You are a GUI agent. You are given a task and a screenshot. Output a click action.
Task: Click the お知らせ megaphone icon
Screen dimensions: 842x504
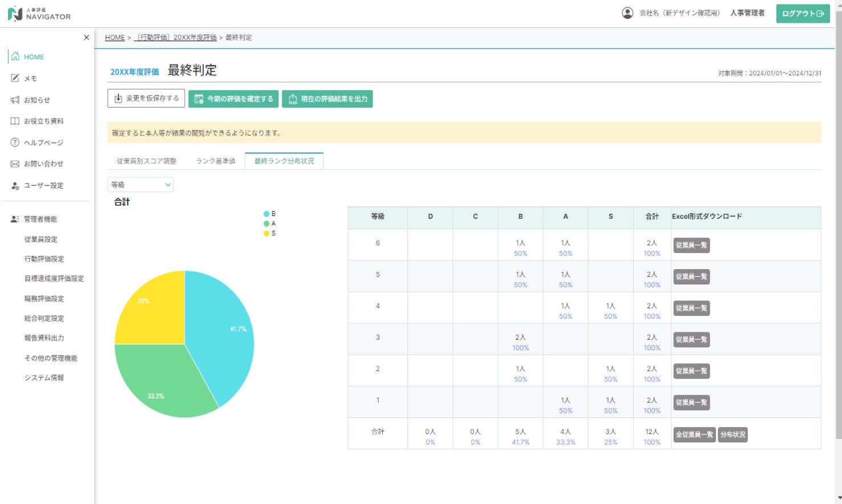click(x=15, y=100)
